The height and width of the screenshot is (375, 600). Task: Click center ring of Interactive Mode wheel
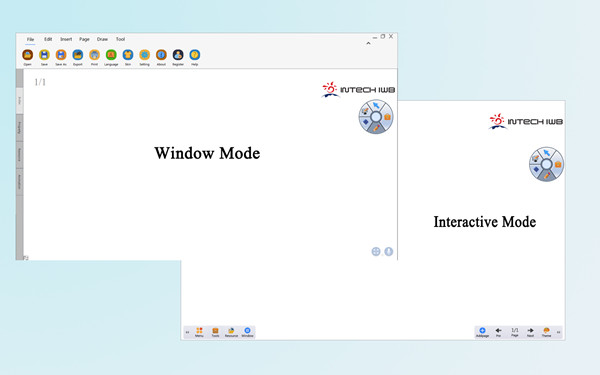547,164
